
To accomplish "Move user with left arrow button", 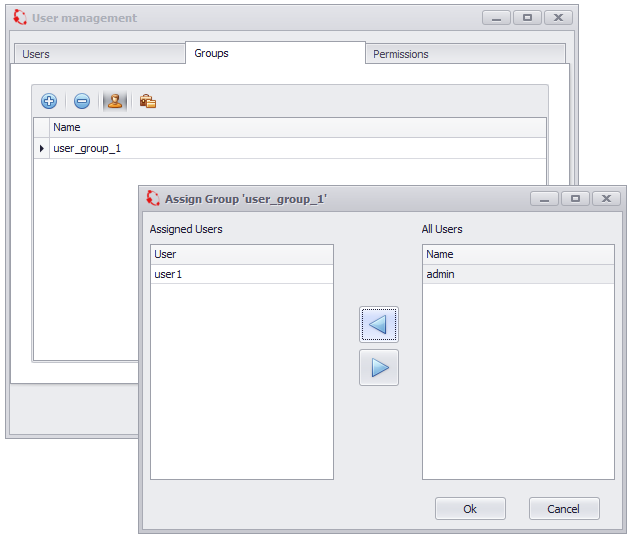I will pos(379,324).
